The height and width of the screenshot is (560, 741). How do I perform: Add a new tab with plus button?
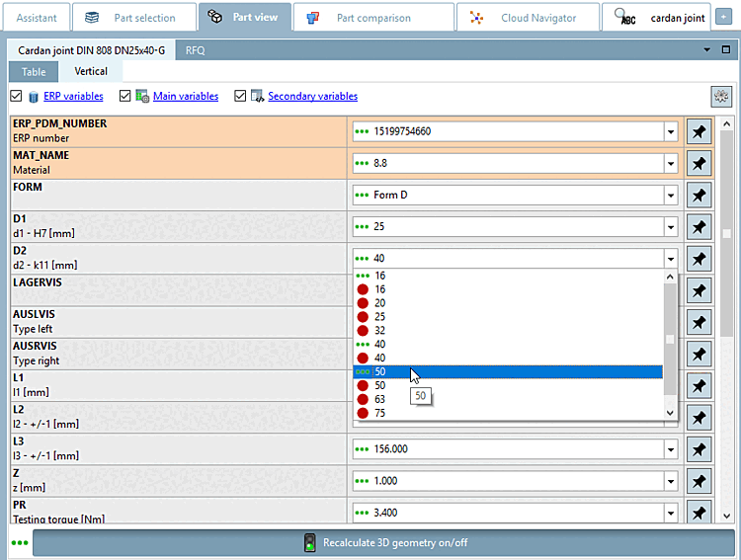723,17
